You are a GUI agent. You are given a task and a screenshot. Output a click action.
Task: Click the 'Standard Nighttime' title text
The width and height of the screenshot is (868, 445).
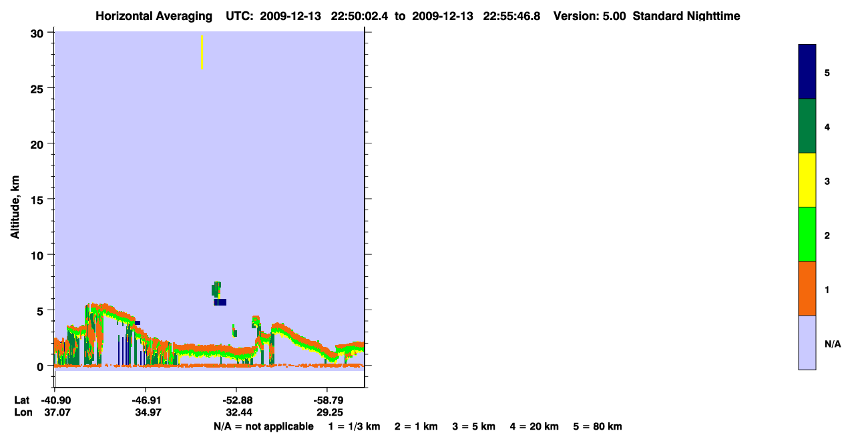[686, 16]
